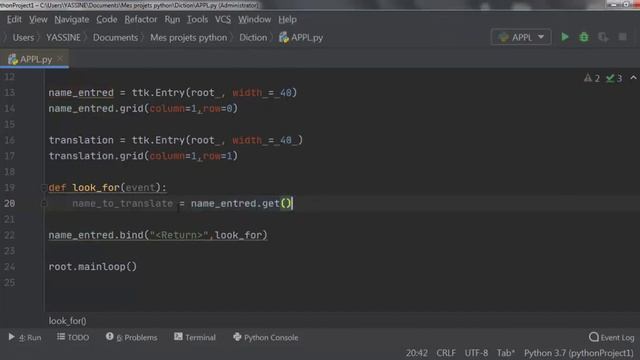This screenshot has height=360, width=640.
Task: Change the UTF-8 file encoding
Action: [x=476, y=353]
